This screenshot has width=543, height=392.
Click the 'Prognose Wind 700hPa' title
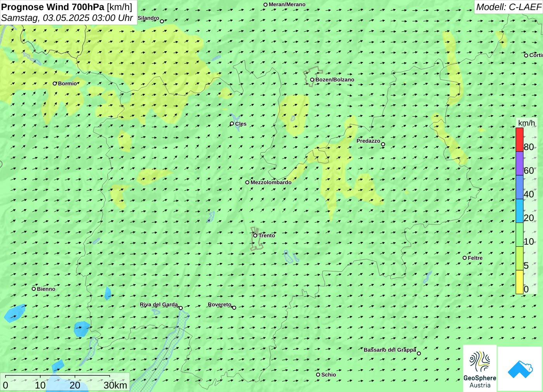click(x=53, y=7)
